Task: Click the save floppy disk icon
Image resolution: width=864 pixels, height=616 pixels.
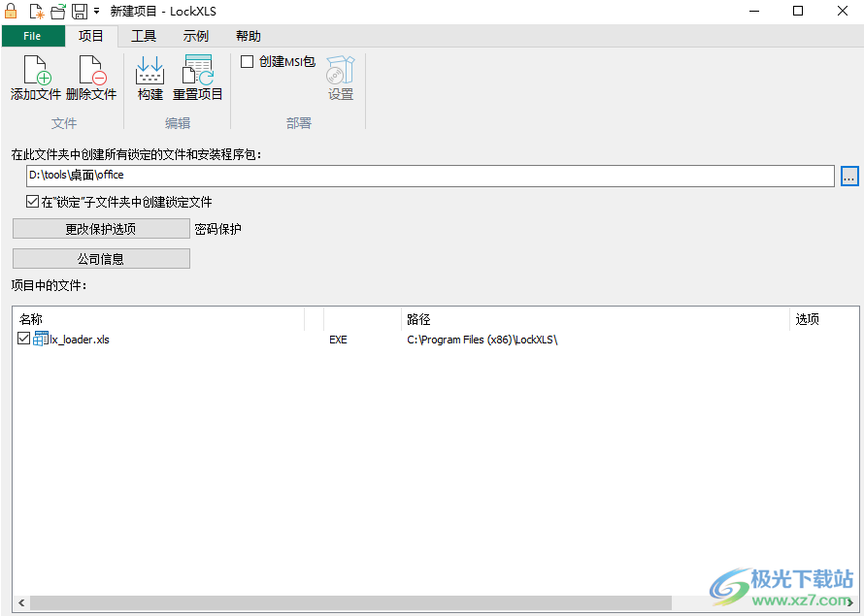Action: click(80, 11)
